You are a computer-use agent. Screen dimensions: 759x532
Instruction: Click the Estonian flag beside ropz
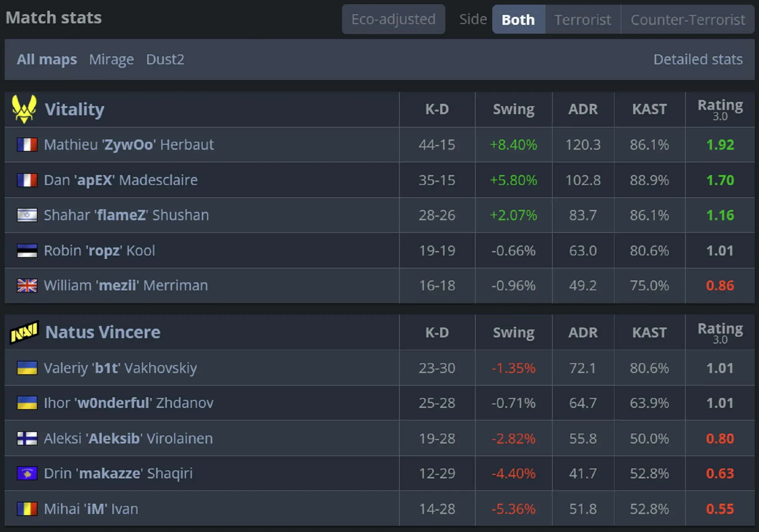(x=27, y=250)
